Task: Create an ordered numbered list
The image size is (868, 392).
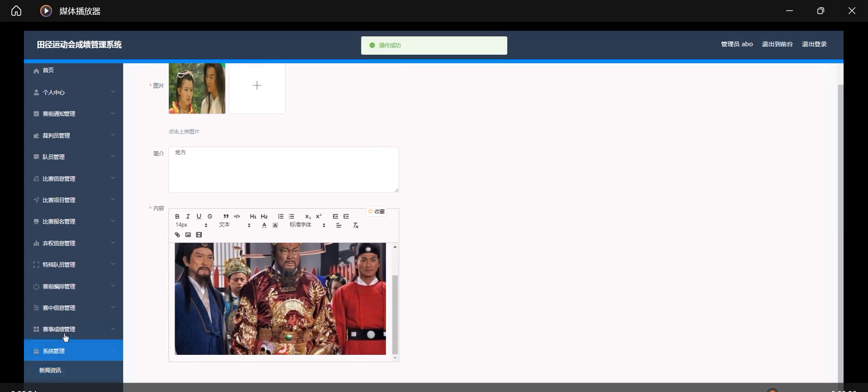Action: 281,216
